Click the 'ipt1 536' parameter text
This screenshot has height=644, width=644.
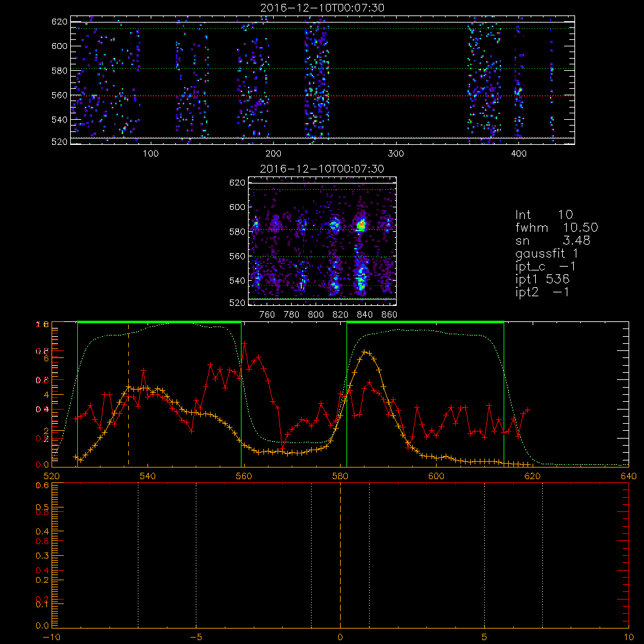pos(542,279)
